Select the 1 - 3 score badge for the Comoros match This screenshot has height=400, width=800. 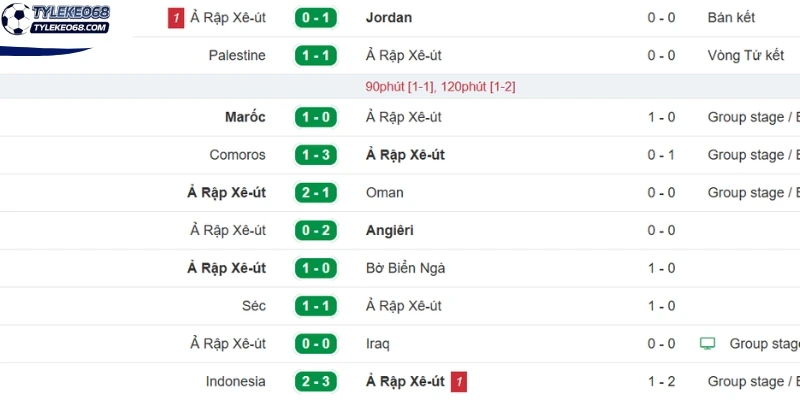(316, 155)
